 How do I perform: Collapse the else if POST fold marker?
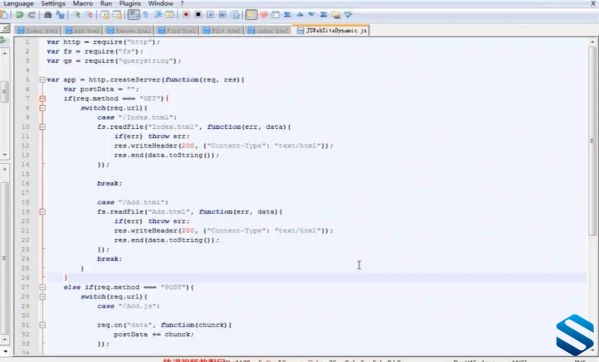click(42, 287)
